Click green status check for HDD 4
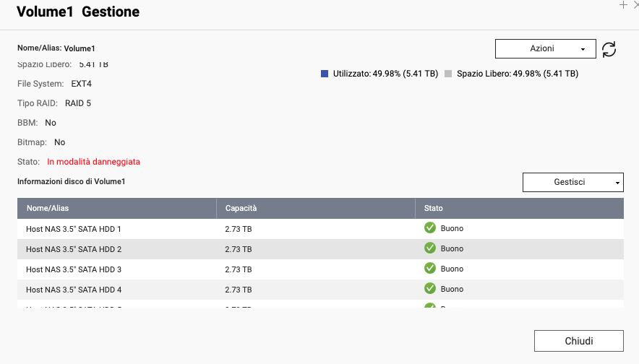Image resolution: width=639 pixels, height=364 pixels. click(430, 289)
